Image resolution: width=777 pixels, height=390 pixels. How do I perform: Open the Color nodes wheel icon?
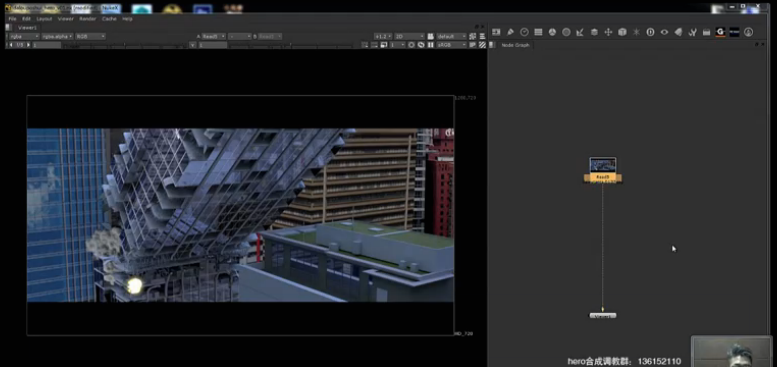click(552, 32)
